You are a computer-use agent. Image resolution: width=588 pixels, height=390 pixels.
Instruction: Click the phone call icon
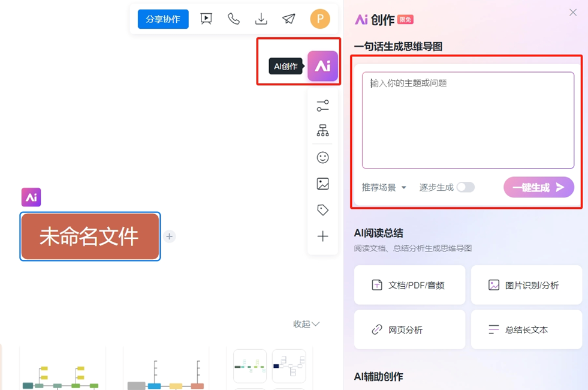[234, 19]
